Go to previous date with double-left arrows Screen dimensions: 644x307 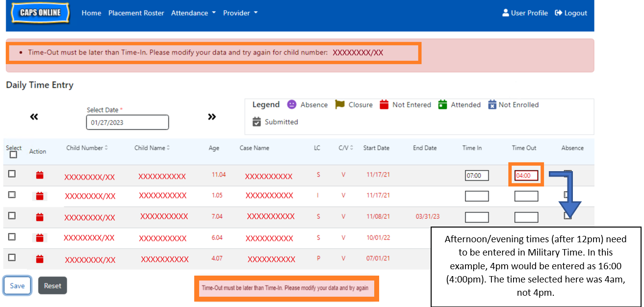[x=34, y=117]
